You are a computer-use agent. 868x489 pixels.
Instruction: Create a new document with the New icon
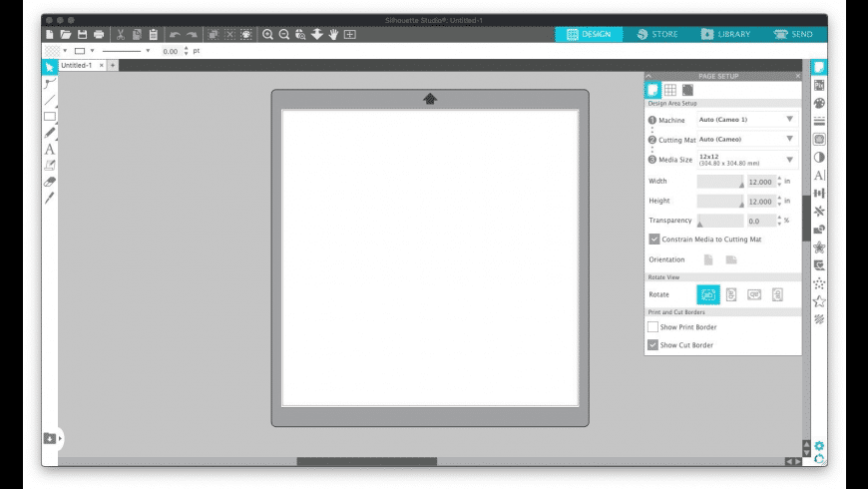coord(50,34)
